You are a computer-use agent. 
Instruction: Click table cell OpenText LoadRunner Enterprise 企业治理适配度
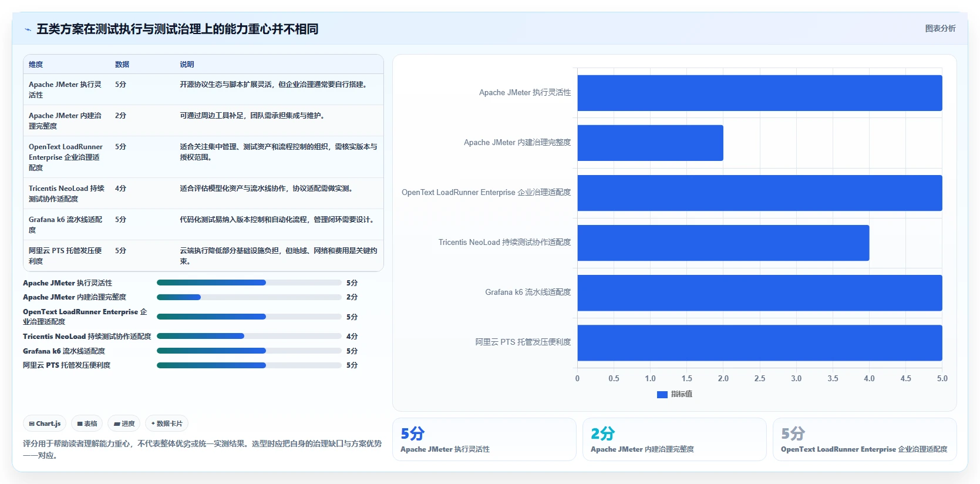pos(66,157)
